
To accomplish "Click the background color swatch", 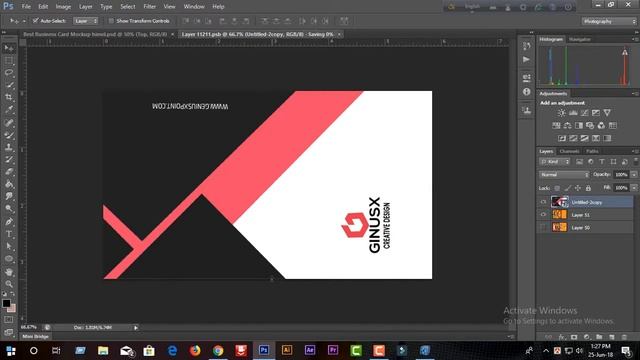I will [12, 308].
